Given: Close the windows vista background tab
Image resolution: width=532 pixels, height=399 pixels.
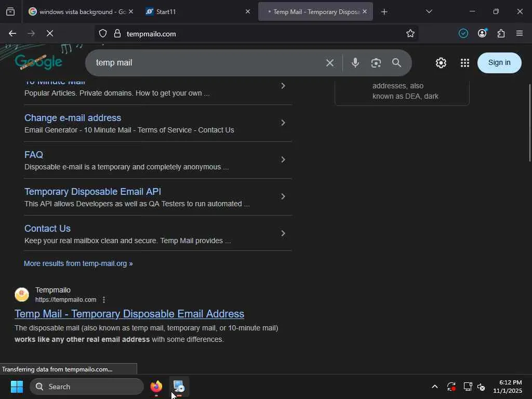Looking at the screenshot, I should pyautogui.click(x=131, y=11).
